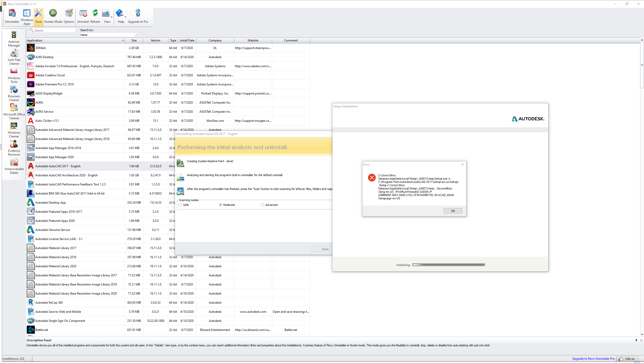Click the Autodesk ReCap 360 icon

(x=31, y=302)
